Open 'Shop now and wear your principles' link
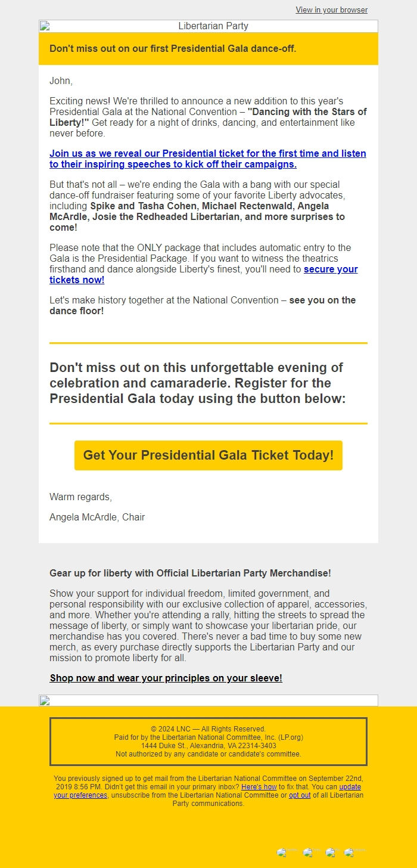The image size is (417, 868). coord(166,678)
